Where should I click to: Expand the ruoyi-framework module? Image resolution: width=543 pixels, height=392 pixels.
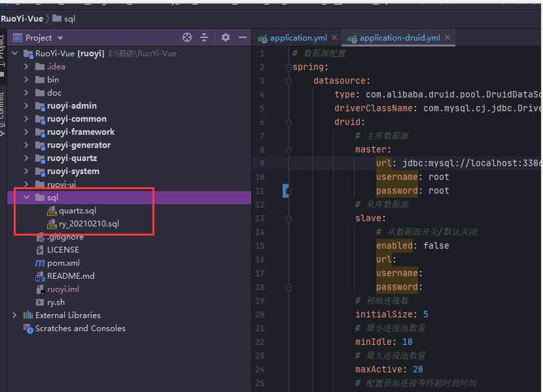point(26,132)
